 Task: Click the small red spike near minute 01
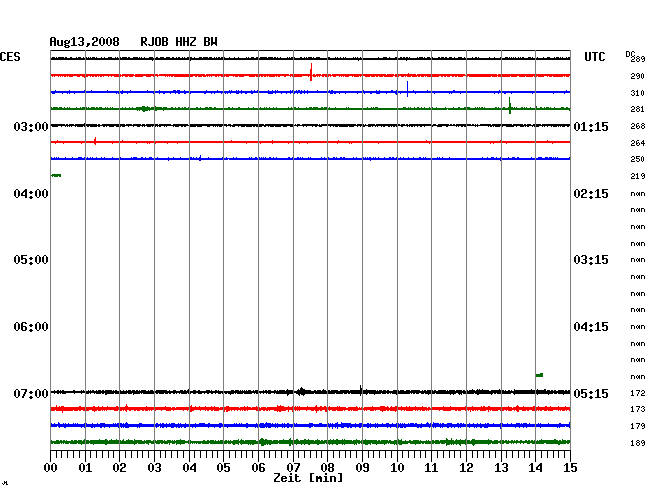point(95,141)
